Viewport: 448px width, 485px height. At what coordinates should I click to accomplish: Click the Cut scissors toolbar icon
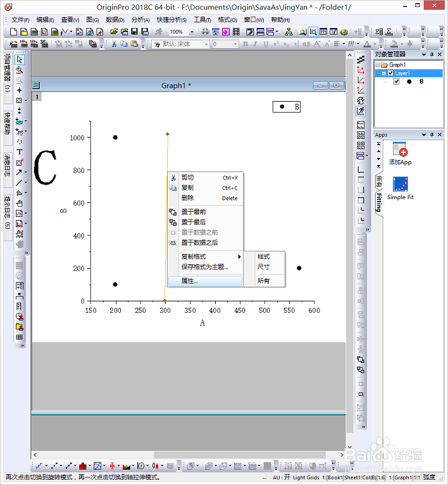[x=114, y=44]
